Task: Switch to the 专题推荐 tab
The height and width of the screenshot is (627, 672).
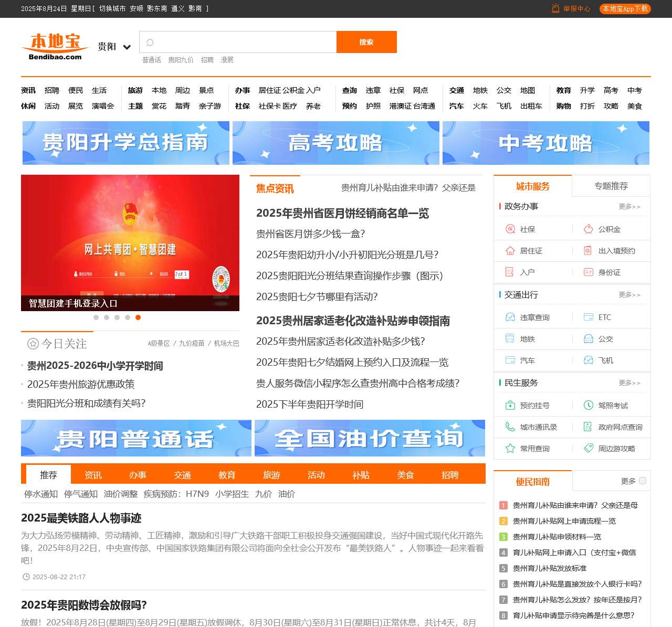Action: click(611, 186)
